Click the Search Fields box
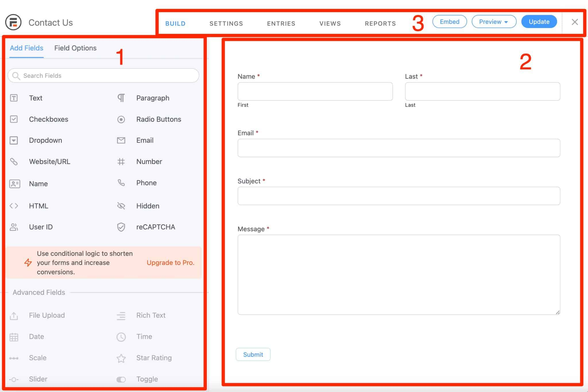Viewport: 588px width, 392px height. click(x=103, y=75)
